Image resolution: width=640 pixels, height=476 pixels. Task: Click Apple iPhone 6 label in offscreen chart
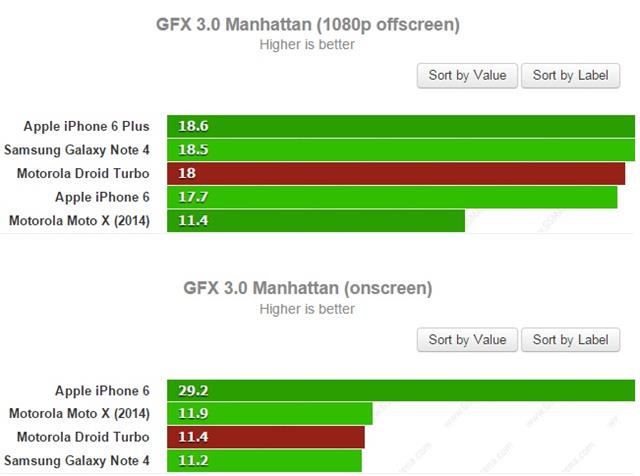click(x=102, y=197)
